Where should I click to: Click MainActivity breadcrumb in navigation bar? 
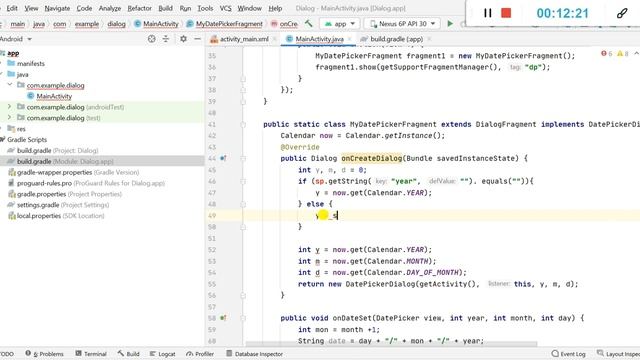pyautogui.click(x=156, y=24)
